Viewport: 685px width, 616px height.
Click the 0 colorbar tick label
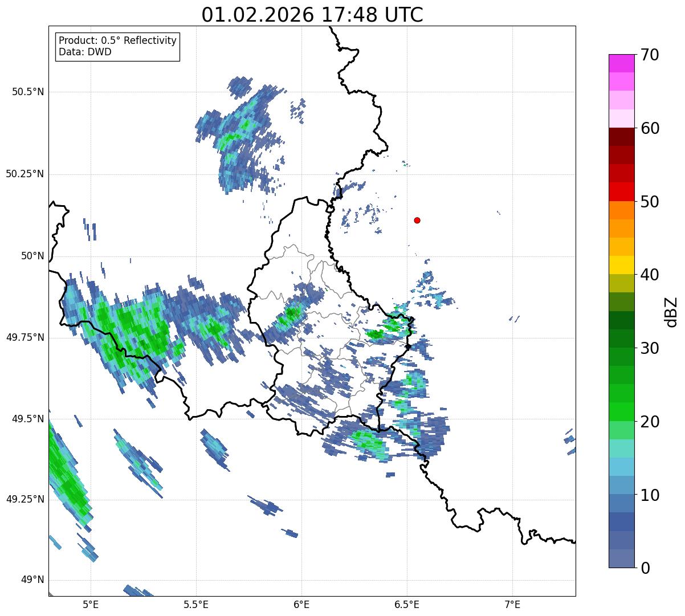click(x=645, y=568)
